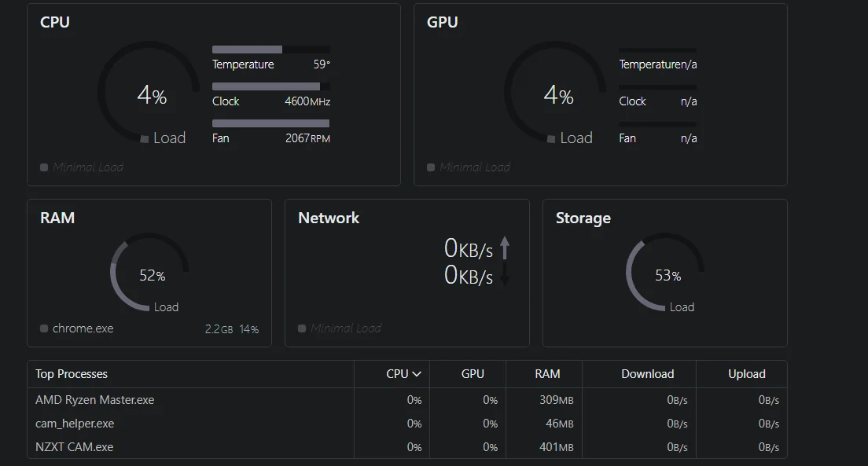The image size is (868, 466).
Task: Click the GPU panel's Minimal Load square icon
Action: pos(431,167)
